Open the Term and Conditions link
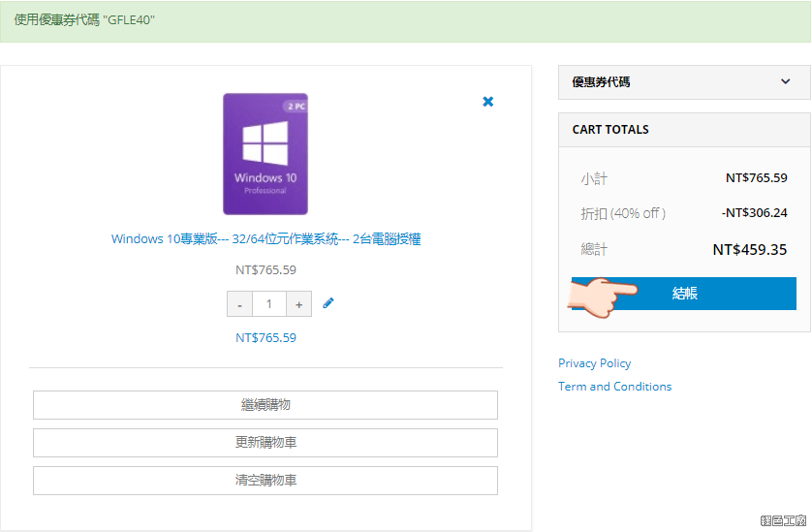Image resolution: width=812 pixels, height=532 pixels. pyautogui.click(x=614, y=387)
